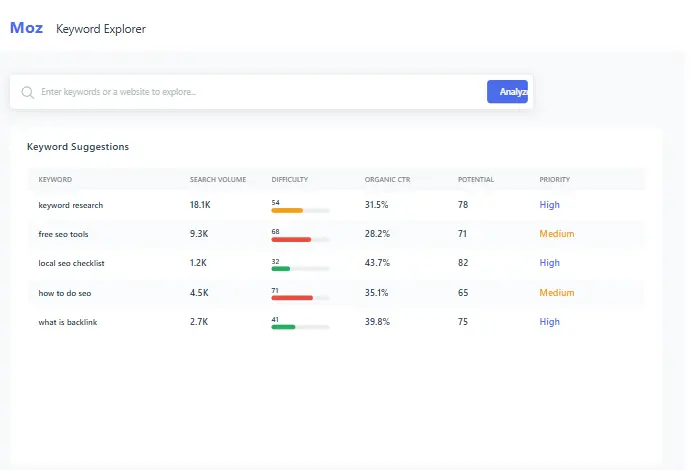Click High priority for keyword research
694x471 pixels.
tap(549, 205)
